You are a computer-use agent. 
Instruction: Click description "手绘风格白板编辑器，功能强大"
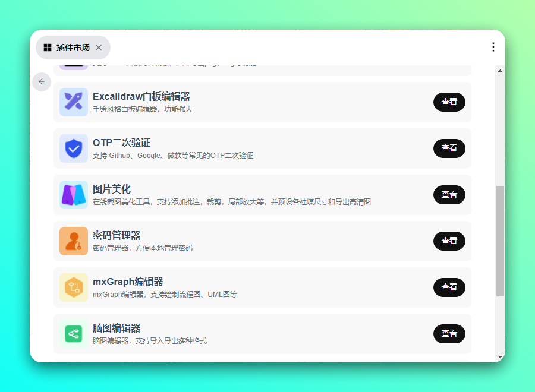pyautogui.click(x=143, y=109)
